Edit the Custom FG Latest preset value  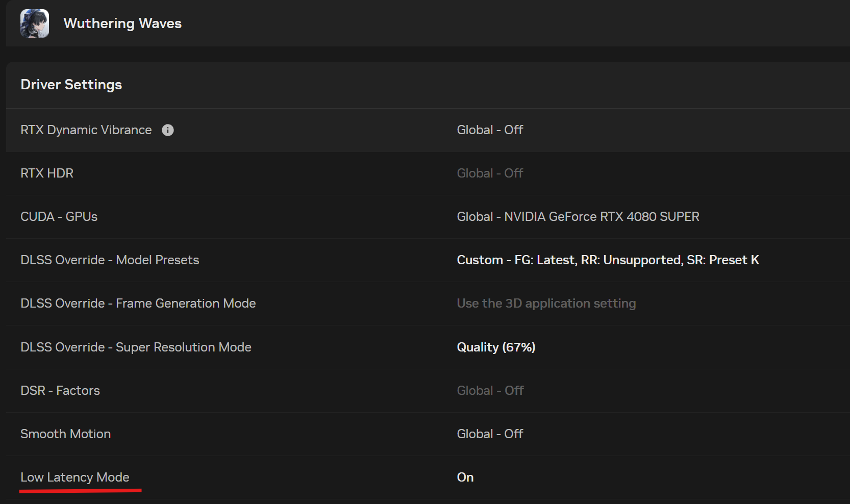coord(608,260)
